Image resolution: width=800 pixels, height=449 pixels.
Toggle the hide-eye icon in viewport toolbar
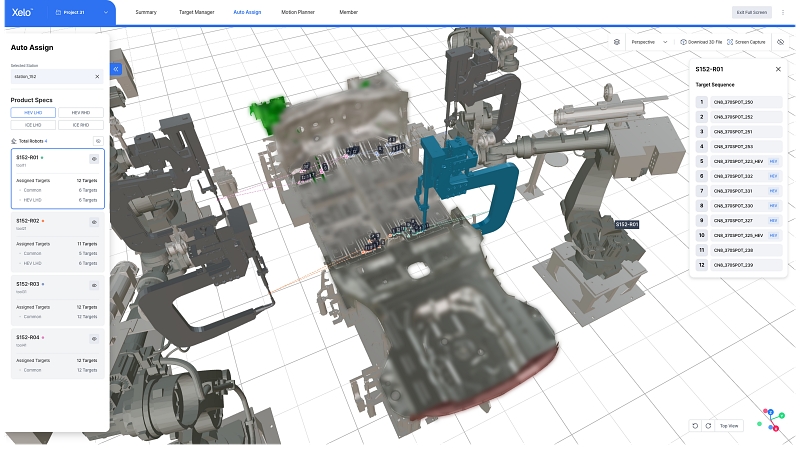(x=780, y=42)
